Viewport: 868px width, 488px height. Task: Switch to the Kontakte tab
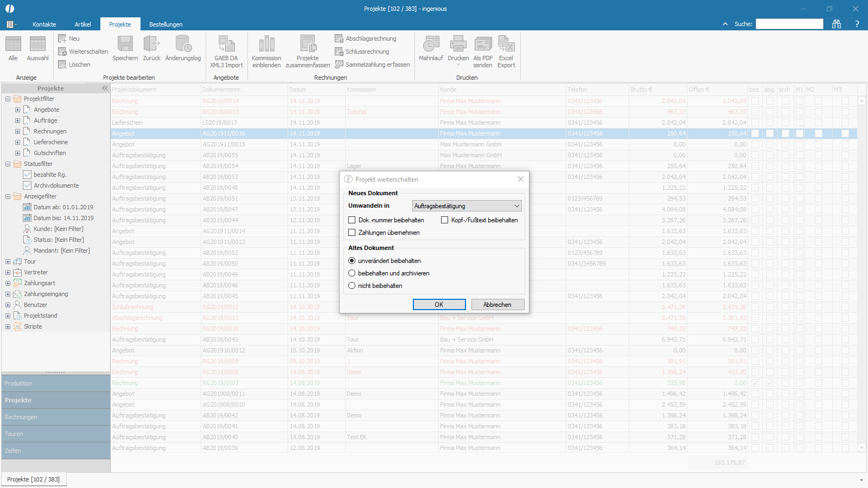(x=44, y=24)
